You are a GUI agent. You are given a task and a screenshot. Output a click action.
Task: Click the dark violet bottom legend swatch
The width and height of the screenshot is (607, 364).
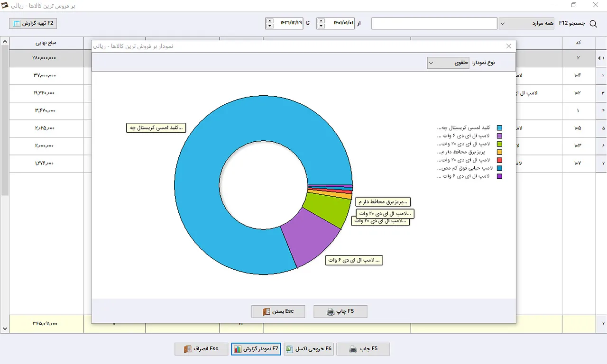499,176
